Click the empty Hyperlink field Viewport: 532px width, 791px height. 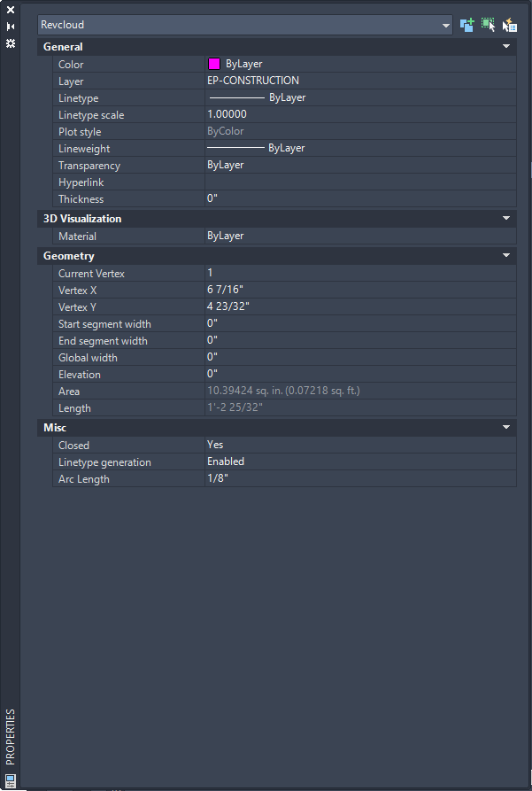[x=360, y=182]
